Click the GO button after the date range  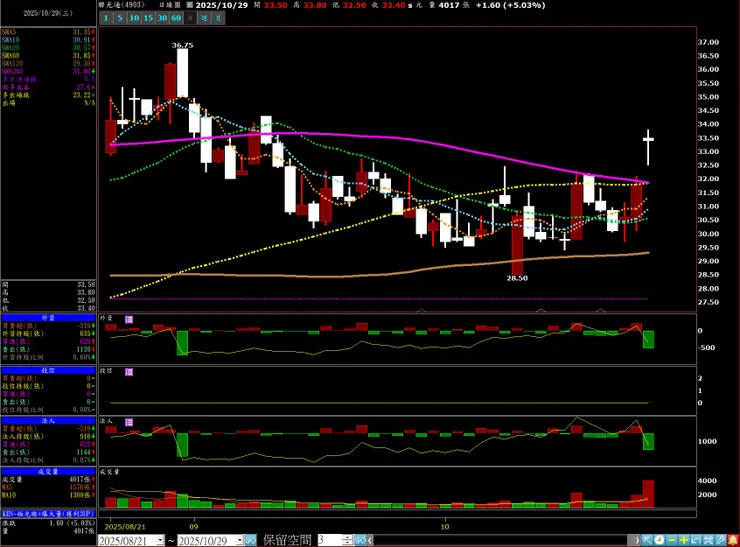(250, 540)
